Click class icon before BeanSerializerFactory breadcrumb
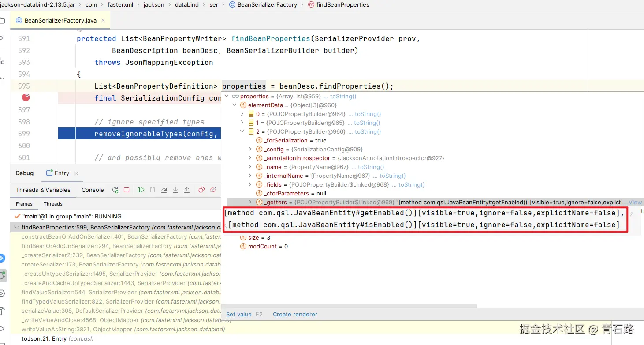The height and width of the screenshot is (345, 644). click(232, 4)
